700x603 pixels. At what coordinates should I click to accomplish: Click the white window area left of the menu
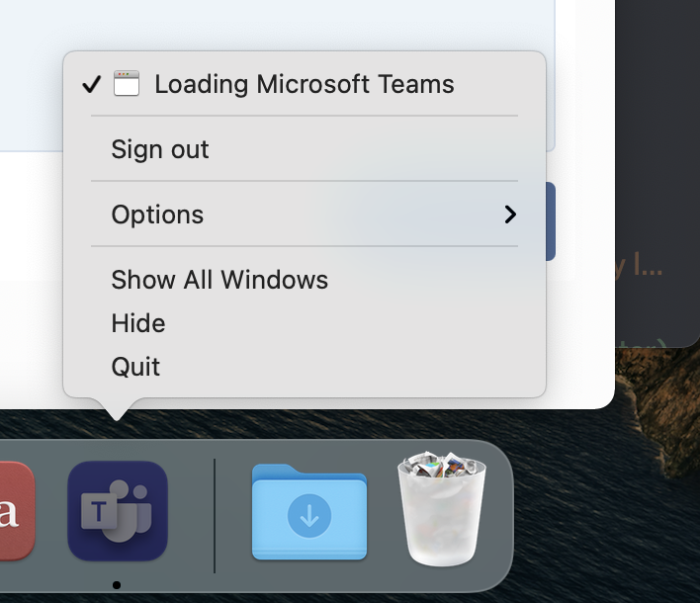click(x=32, y=277)
